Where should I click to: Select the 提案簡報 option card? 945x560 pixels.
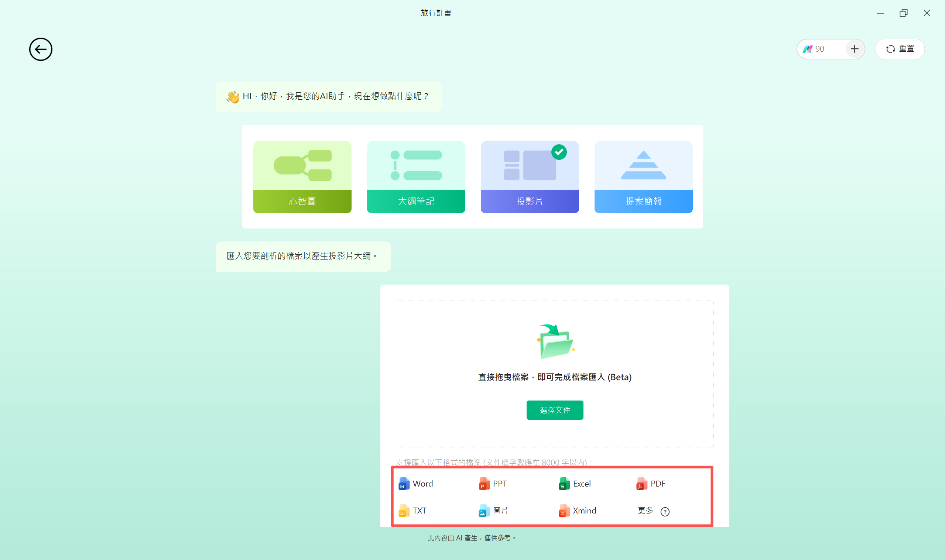643,176
